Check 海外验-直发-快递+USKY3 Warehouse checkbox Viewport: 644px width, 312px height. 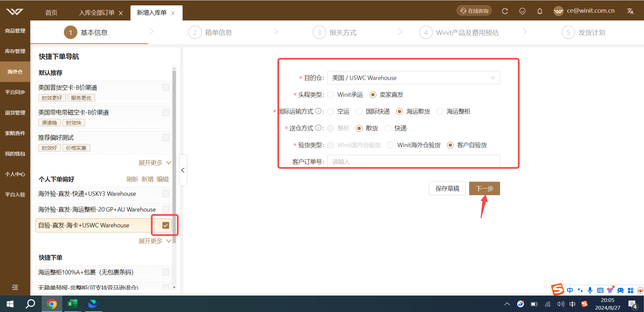(166, 194)
